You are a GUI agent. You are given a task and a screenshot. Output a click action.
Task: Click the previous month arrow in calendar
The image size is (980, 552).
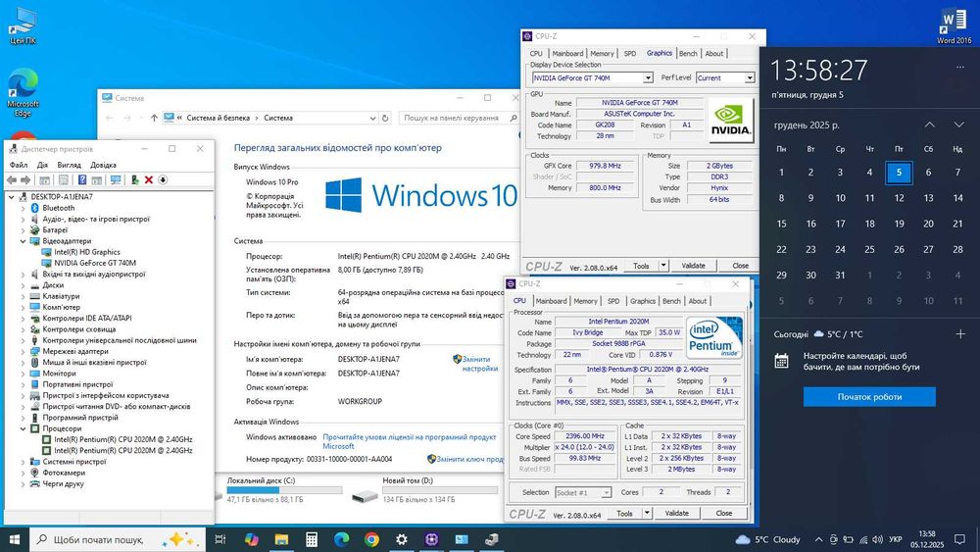coord(929,125)
